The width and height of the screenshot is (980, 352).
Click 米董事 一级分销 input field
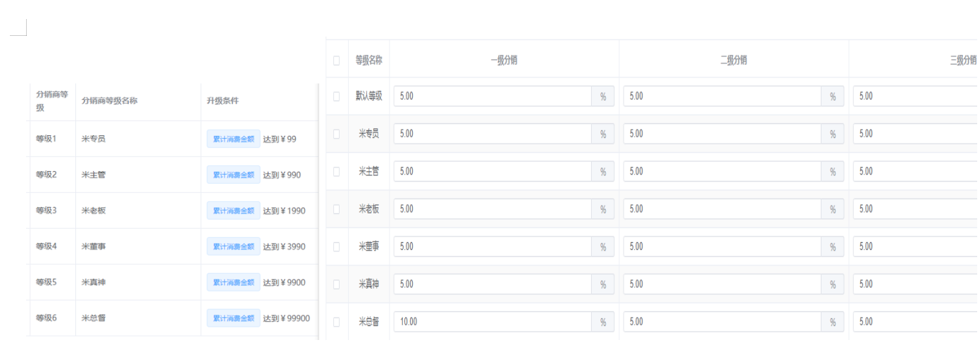(x=492, y=246)
